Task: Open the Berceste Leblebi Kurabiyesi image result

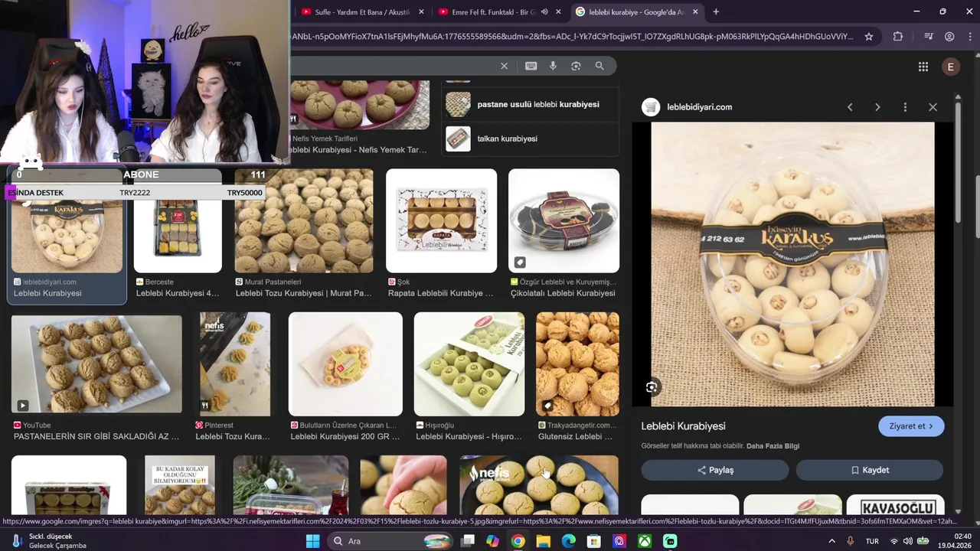Action: pyautogui.click(x=178, y=233)
